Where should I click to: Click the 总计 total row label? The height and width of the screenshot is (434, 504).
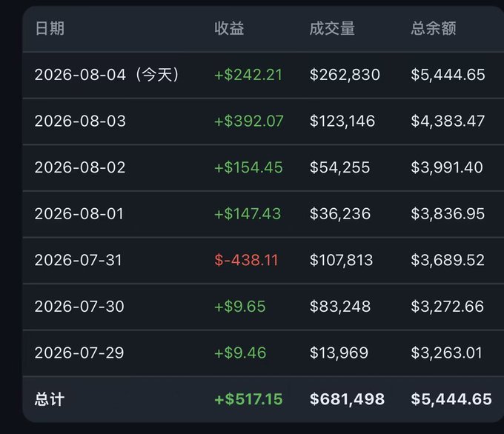pyautogui.click(x=50, y=399)
